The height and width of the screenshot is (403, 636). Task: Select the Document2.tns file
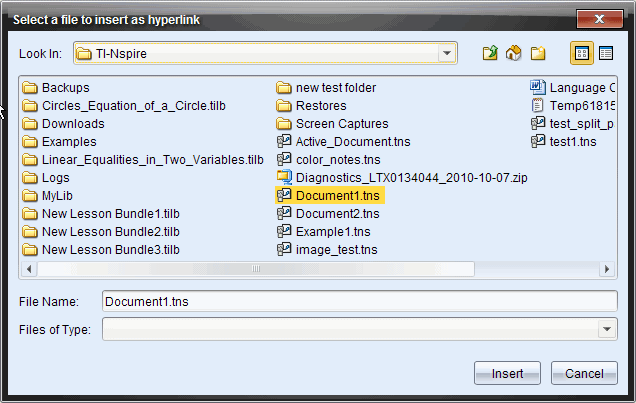click(x=337, y=214)
